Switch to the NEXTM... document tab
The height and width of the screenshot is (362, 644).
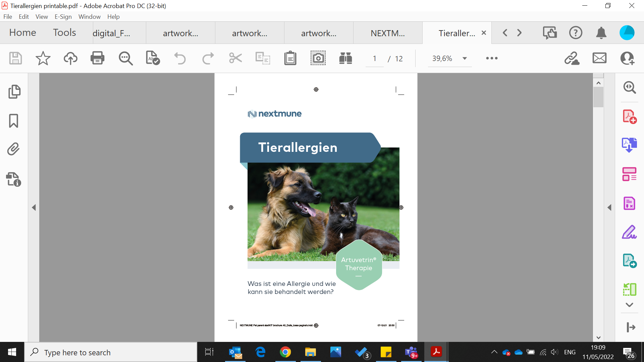[387, 33]
